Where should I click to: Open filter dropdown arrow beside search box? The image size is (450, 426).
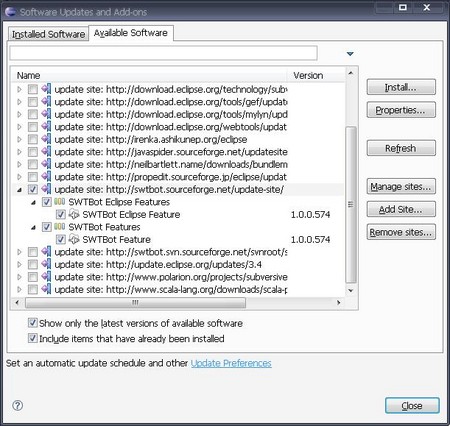[350, 54]
